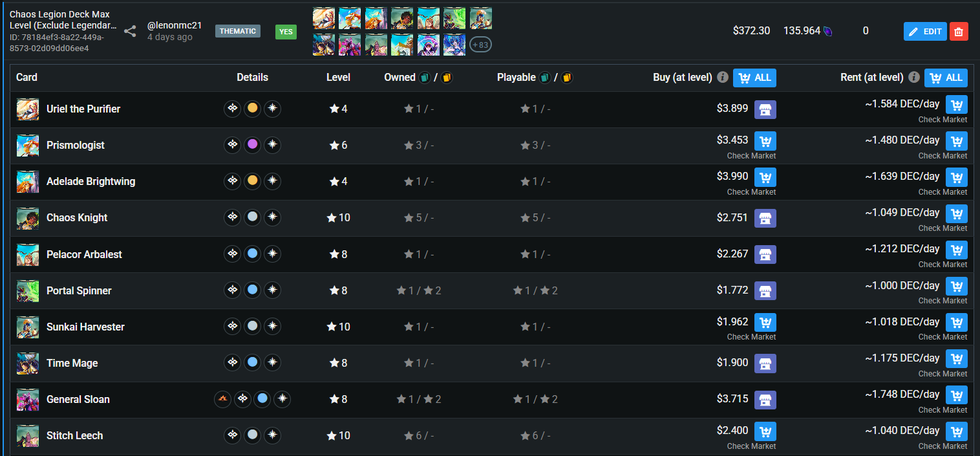This screenshot has height=456, width=980.
Task: Select the Level column header
Action: pyautogui.click(x=338, y=77)
